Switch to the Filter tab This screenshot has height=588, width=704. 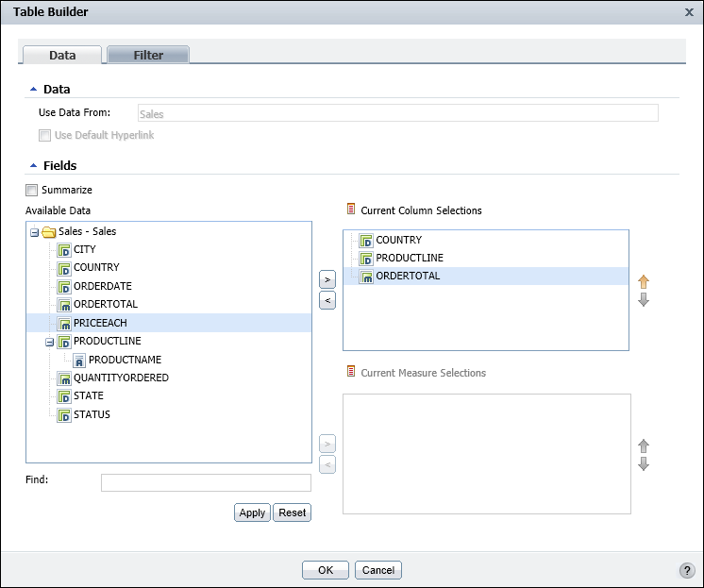148,55
